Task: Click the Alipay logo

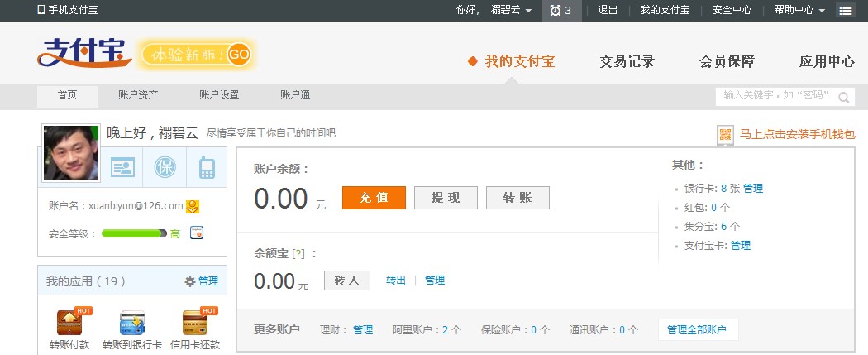Action: (x=84, y=53)
